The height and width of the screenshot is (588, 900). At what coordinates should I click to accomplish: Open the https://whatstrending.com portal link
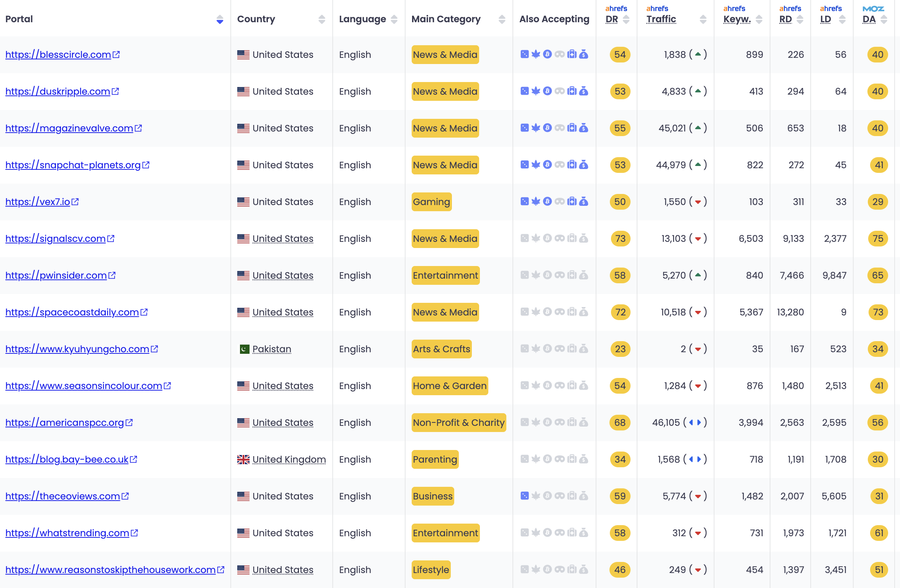pos(67,533)
